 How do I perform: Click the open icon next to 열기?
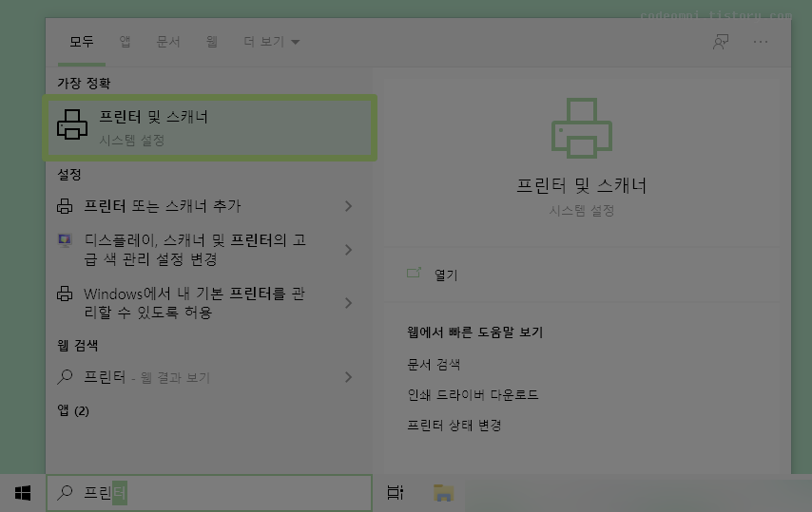point(414,273)
